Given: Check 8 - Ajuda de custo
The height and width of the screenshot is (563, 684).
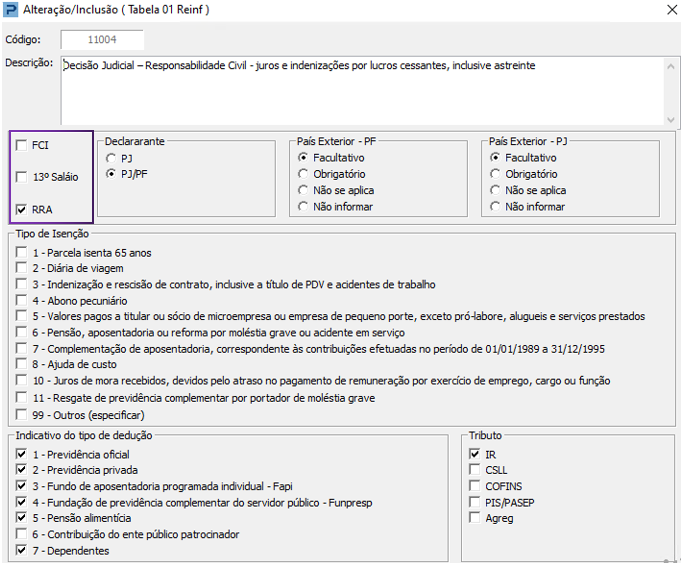Looking at the screenshot, I should coord(21,363).
